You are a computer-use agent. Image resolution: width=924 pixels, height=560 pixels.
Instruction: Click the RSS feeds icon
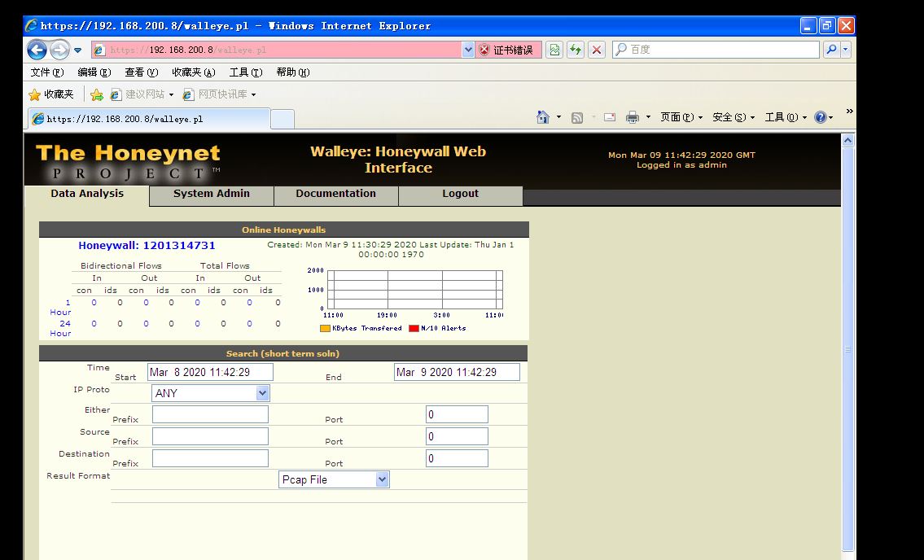pyautogui.click(x=577, y=118)
